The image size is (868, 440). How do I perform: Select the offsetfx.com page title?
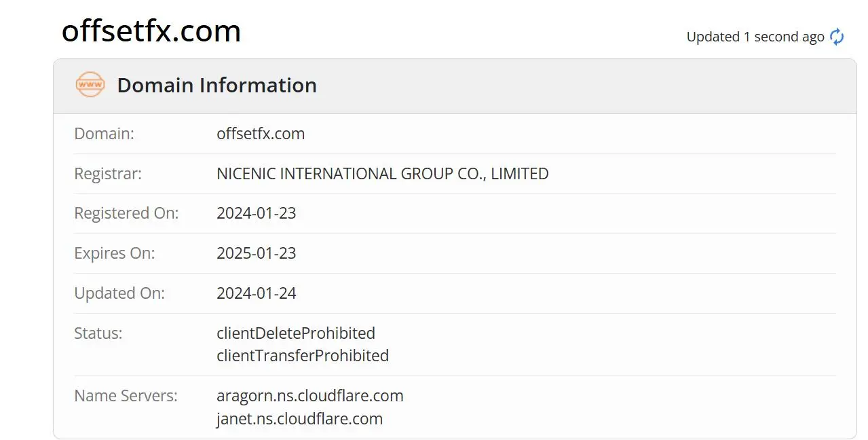tap(151, 31)
